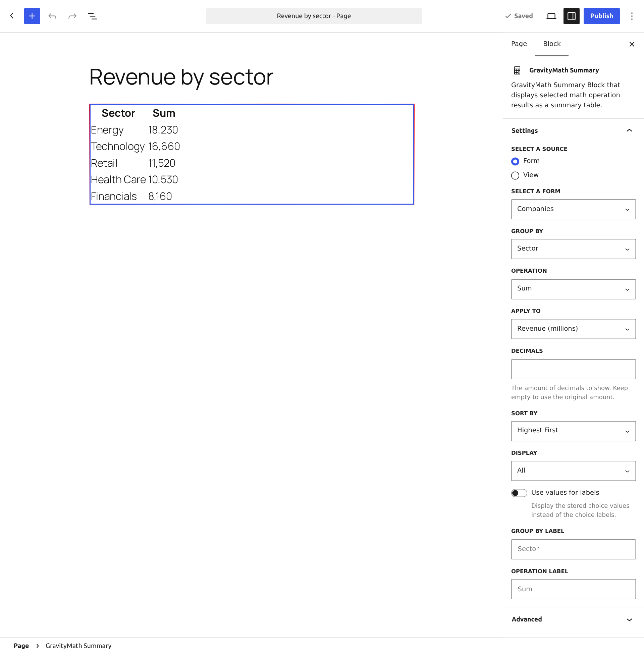Click the Undo arrow in the toolbar
Screen dimensions: 644x654
[52, 16]
